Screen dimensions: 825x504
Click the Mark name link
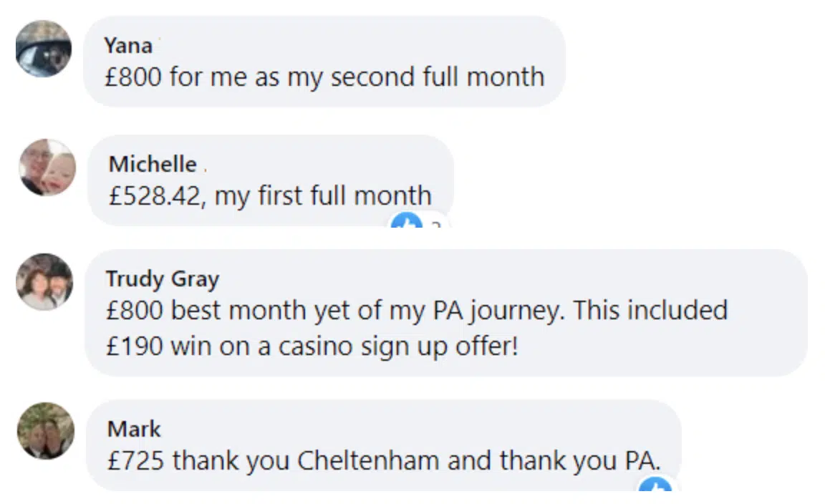click(134, 429)
